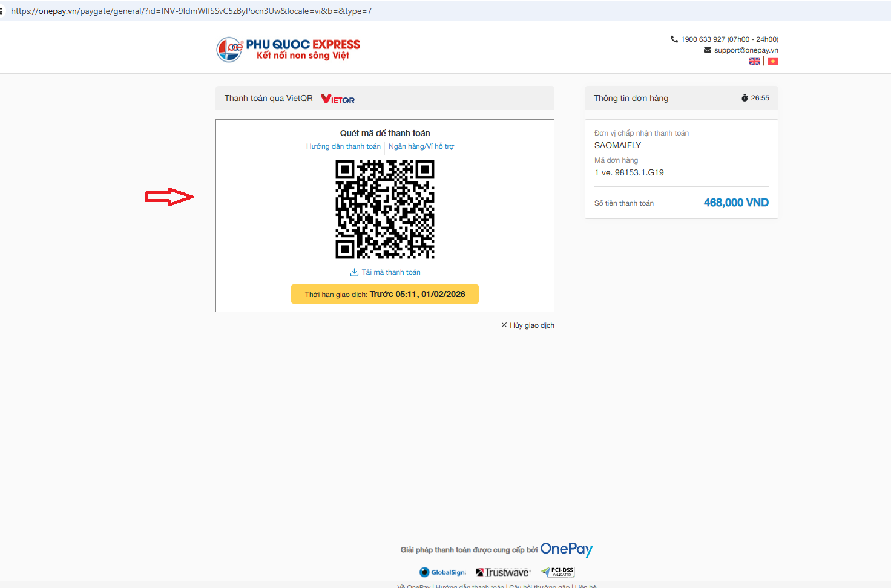Click the browser address bar URL

[x=191, y=11]
